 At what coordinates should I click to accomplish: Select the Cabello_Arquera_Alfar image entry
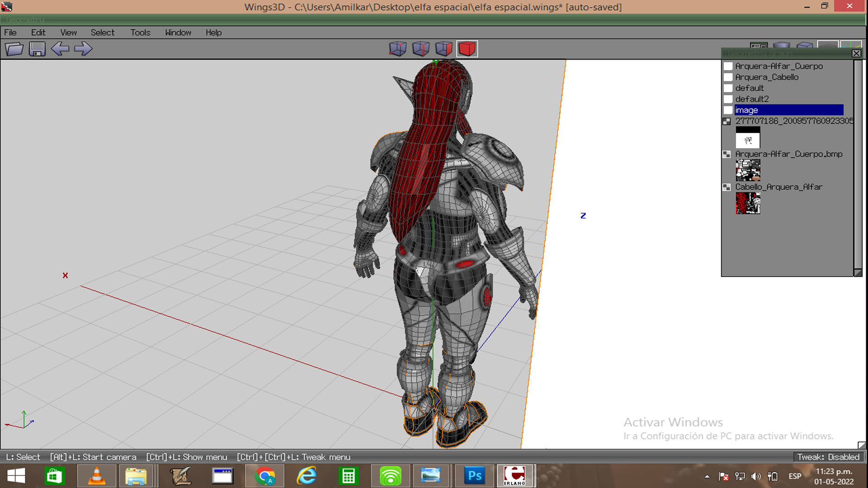coord(778,187)
